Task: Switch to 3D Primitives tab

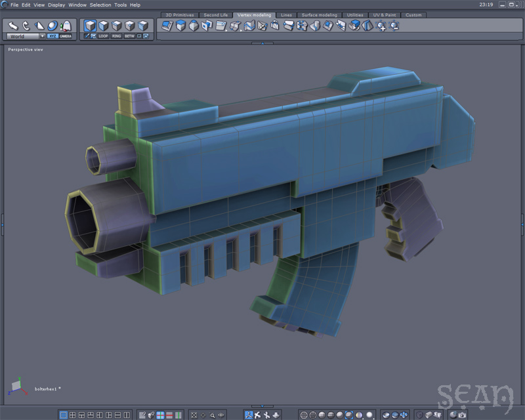Action: (x=180, y=15)
